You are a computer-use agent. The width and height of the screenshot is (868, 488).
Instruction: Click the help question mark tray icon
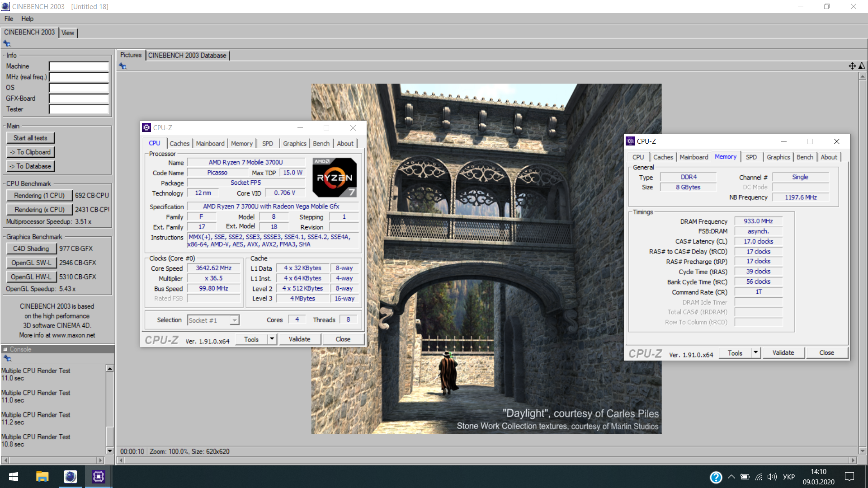tap(716, 477)
